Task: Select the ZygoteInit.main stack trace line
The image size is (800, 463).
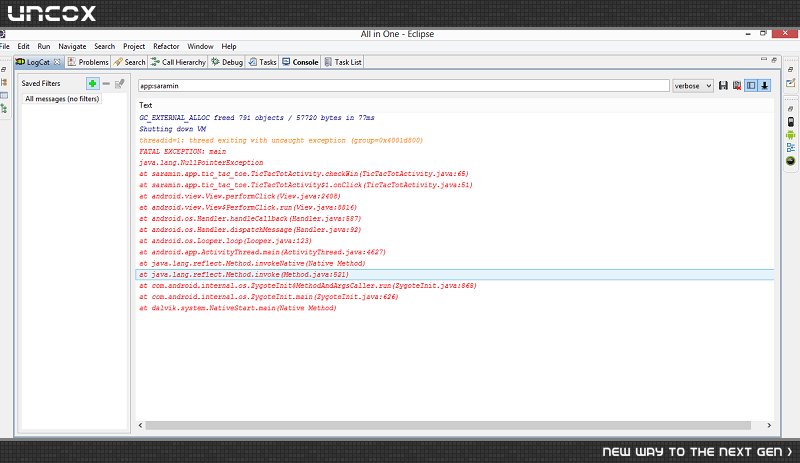Action: (x=268, y=297)
